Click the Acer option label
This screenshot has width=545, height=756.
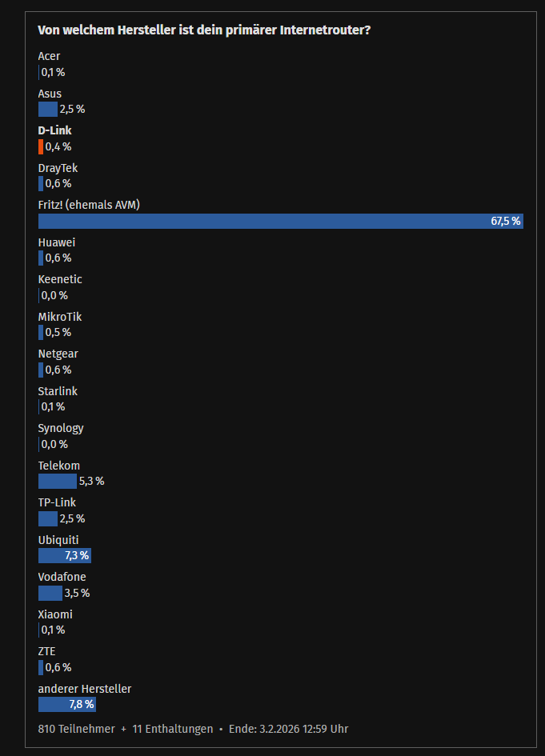[49, 57]
